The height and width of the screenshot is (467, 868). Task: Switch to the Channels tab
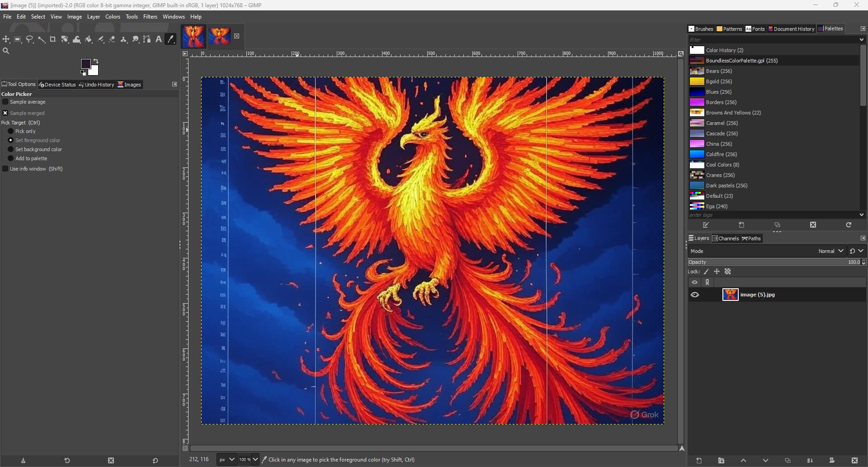(x=725, y=238)
